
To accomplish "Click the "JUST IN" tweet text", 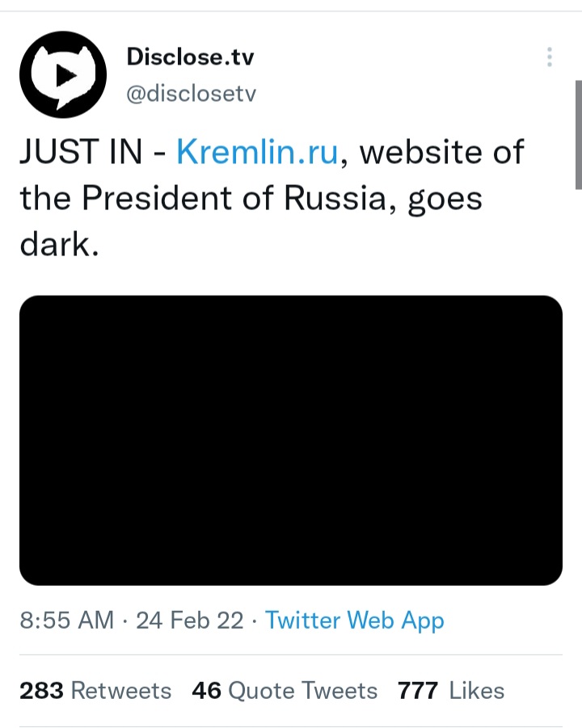I will pos(81,152).
